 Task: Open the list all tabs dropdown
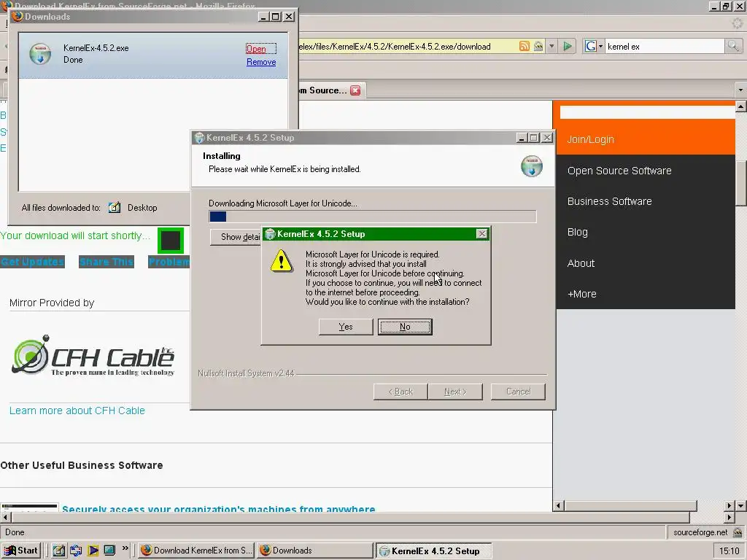[x=740, y=90]
